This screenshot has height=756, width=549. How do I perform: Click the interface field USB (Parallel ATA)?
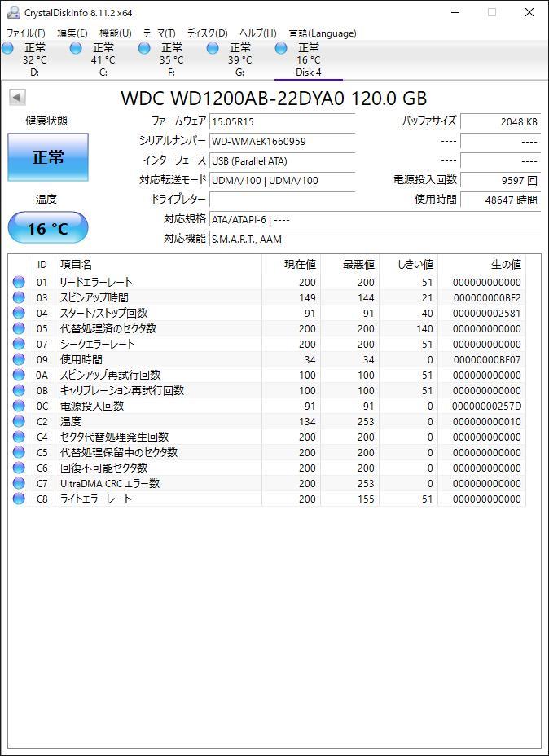click(282, 160)
